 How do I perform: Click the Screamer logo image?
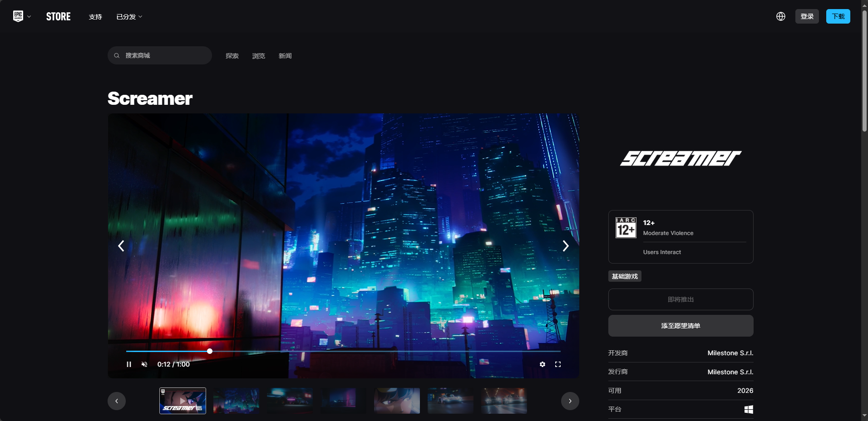[681, 158]
